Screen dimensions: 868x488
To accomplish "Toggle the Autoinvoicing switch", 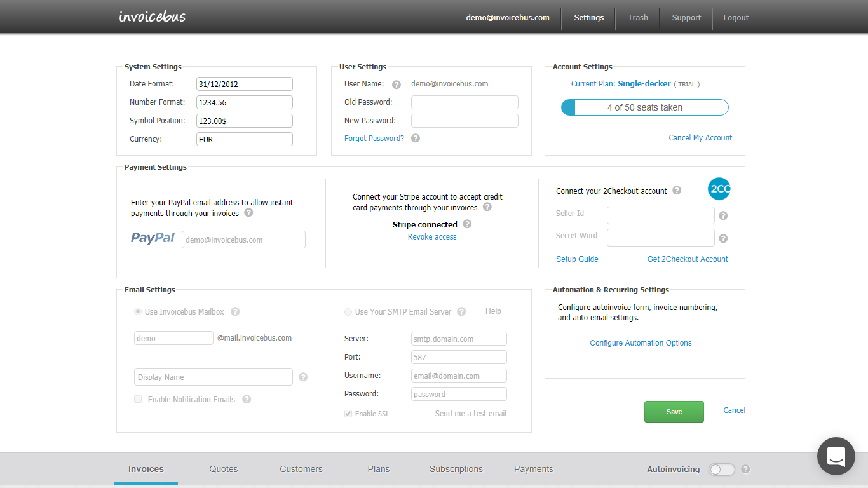I will (721, 469).
